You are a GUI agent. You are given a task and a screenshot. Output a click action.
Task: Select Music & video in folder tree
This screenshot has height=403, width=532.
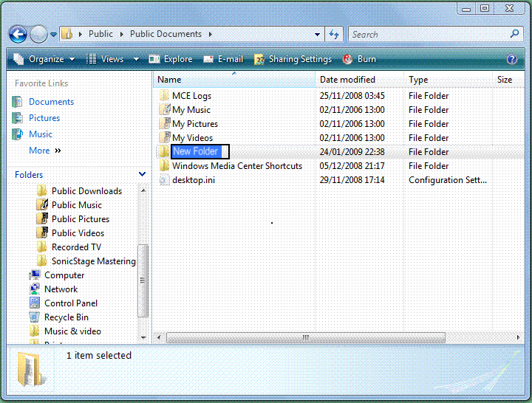[x=72, y=331]
